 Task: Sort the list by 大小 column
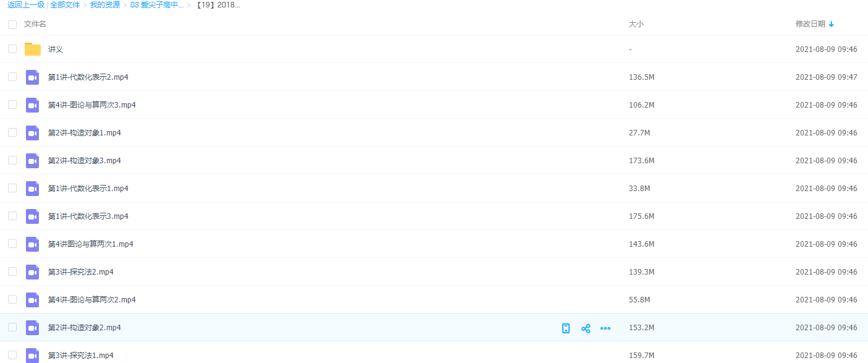tap(636, 24)
